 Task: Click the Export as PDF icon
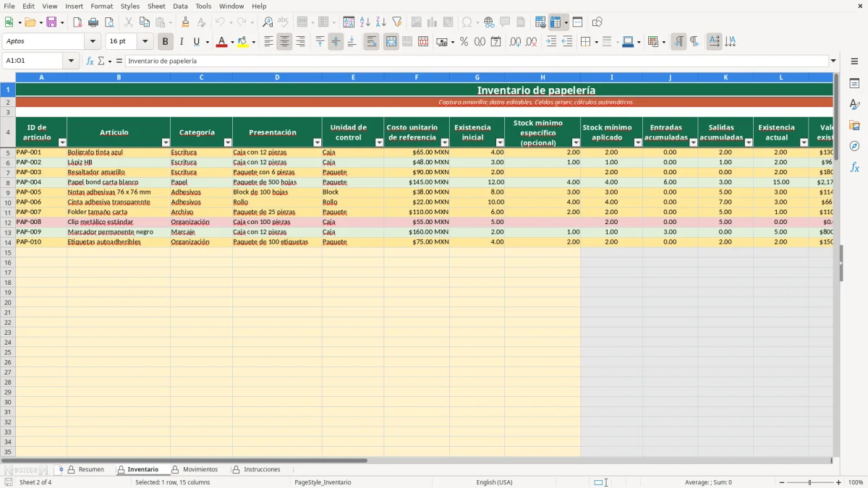(77, 22)
